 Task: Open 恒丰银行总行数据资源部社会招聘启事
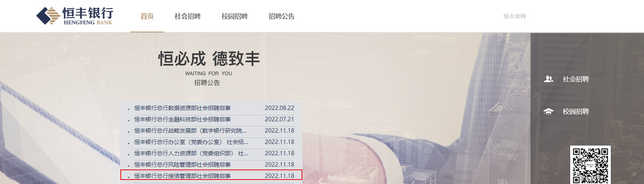pyautogui.click(x=182, y=108)
